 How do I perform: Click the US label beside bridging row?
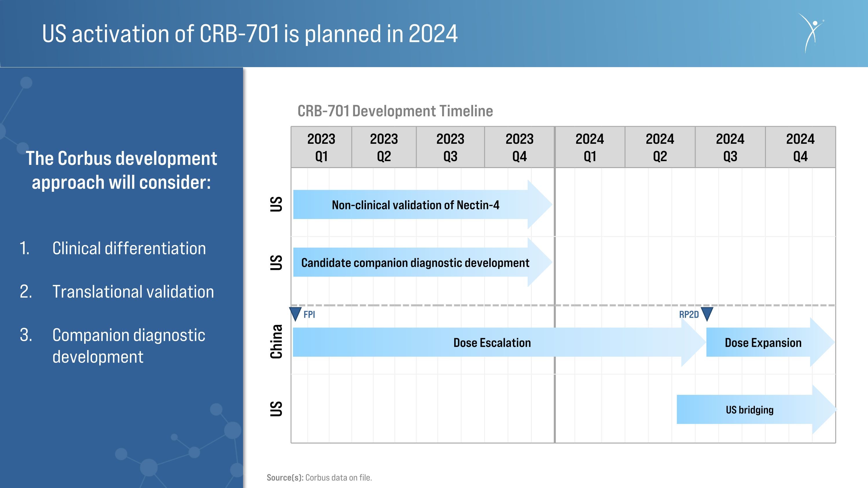tap(276, 409)
